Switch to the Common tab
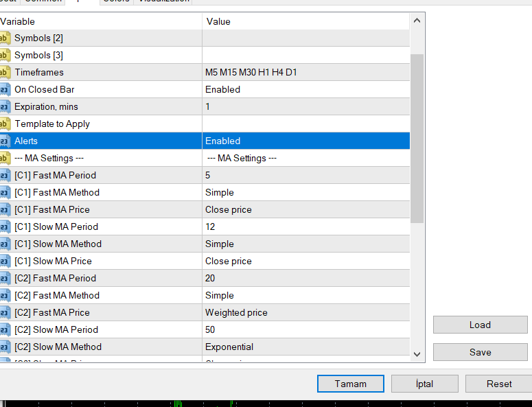The height and width of the screenshot is (407, 532). click(43, 1)
